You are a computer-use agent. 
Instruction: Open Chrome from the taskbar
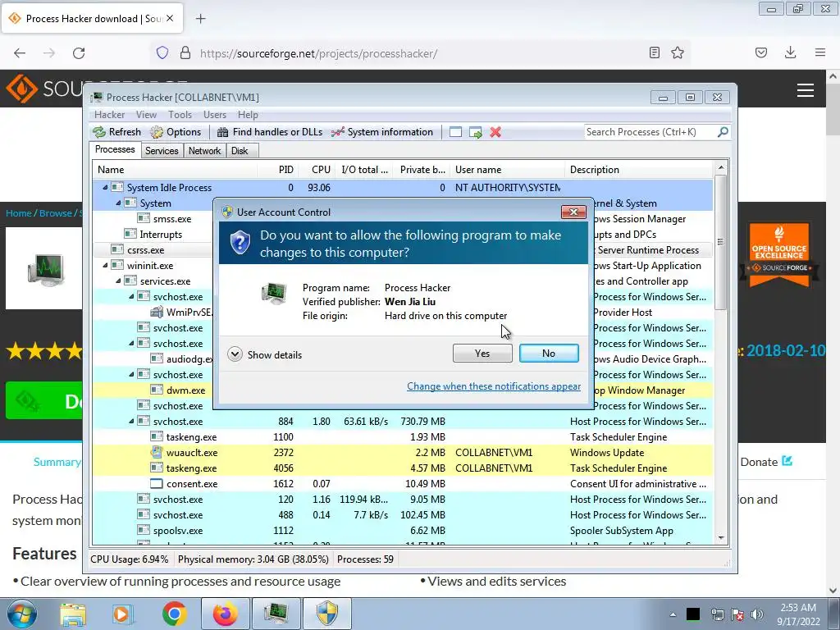[x=175, y=614]
